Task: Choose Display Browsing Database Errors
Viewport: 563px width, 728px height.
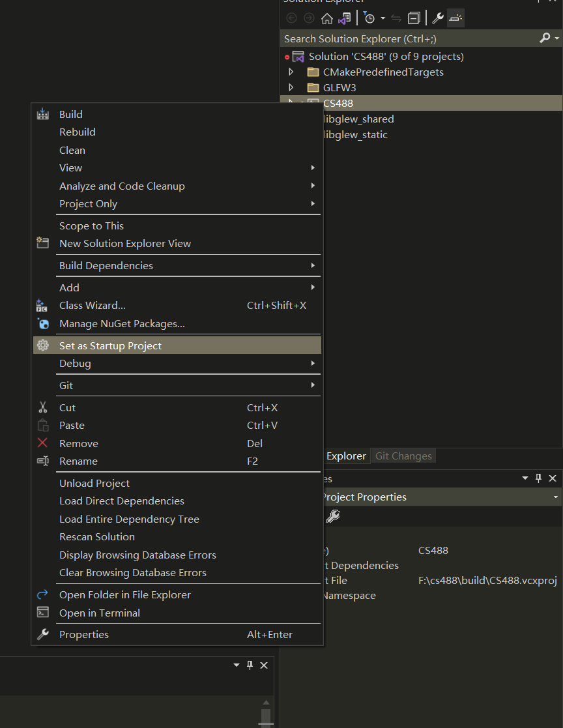Action: pyautogui.click(x=177, y=555)
